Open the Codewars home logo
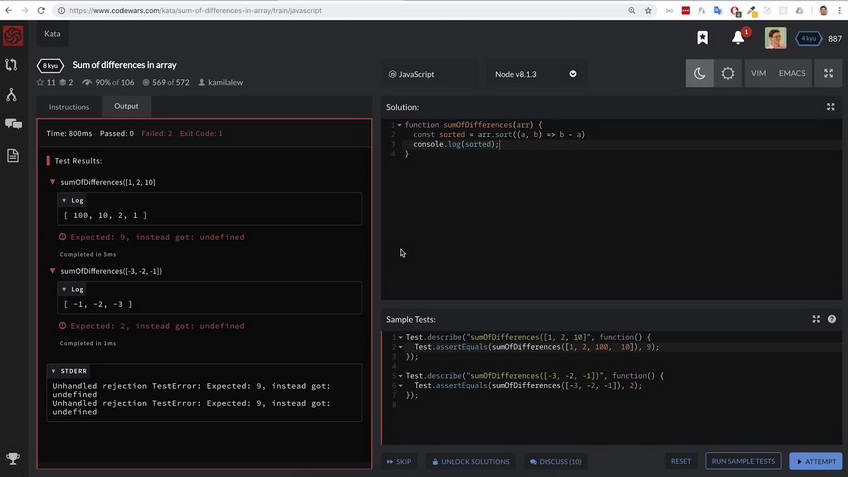The width and height of the screenshot is (848, 477). [x=13, y=36]
